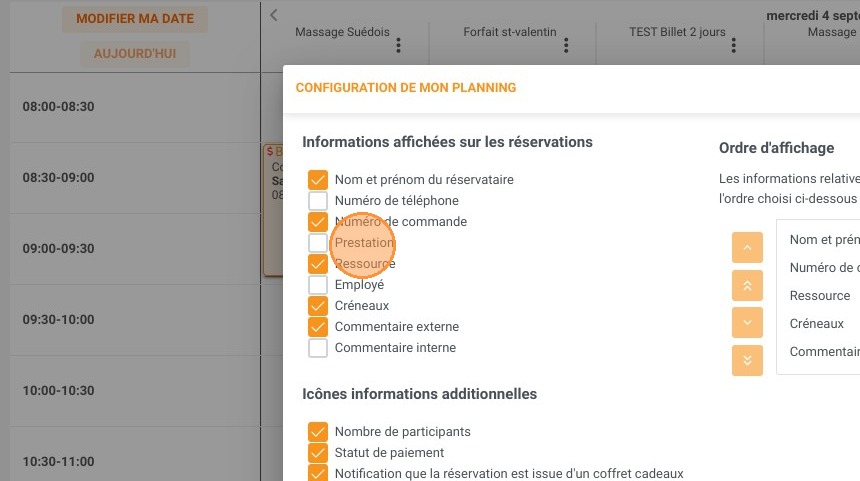Select Créneaux in display order list
This screenshot has width=860, height=481.
(816, 324)
